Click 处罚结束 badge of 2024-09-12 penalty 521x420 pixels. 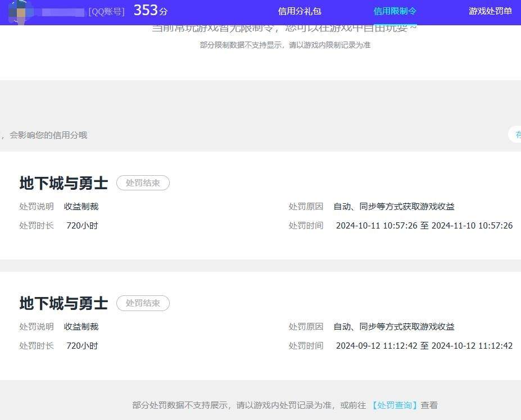[x=143, y=303]
